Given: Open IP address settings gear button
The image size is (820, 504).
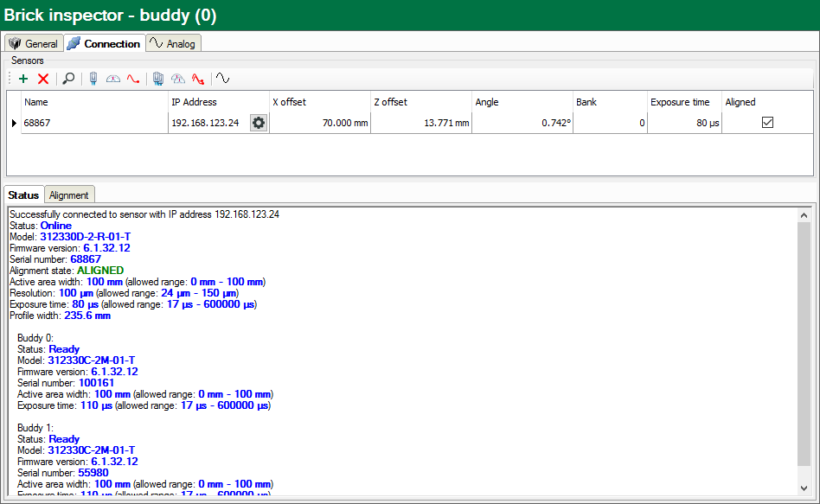Looking at the screenshot, I should [258, 123].
